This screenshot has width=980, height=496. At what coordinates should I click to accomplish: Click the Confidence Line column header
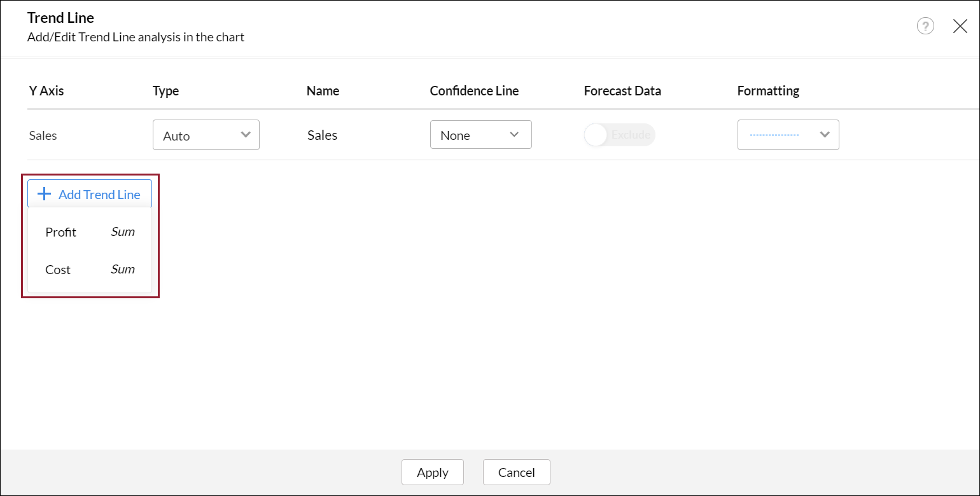click(474, 91)
